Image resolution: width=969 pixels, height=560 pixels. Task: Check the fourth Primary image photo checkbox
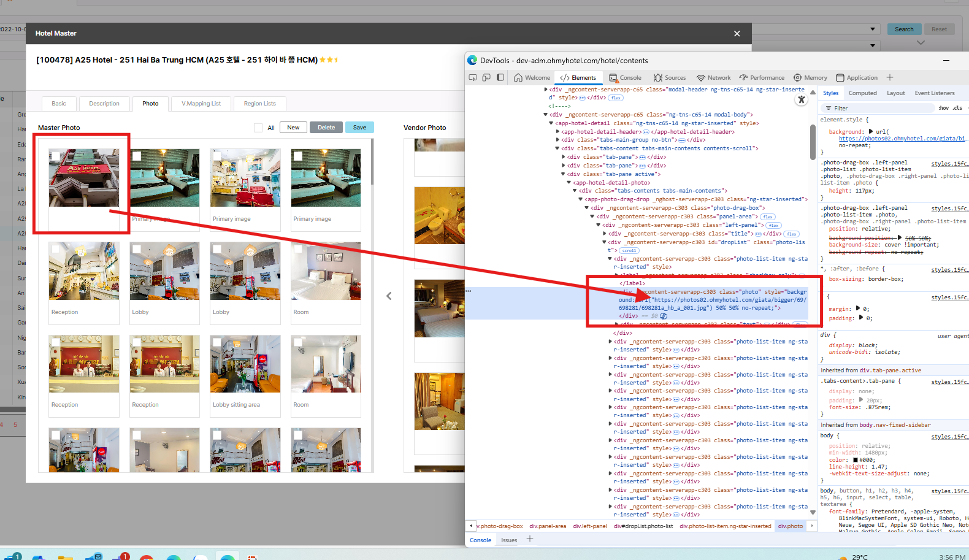tap(298, 156)
